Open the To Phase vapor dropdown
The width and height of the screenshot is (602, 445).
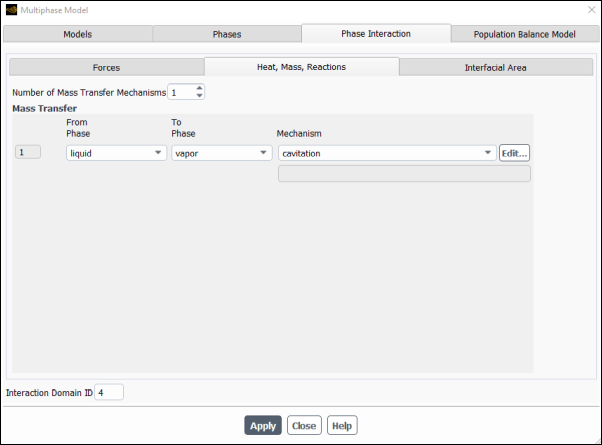pyautogui.click(x=222, y=153)
